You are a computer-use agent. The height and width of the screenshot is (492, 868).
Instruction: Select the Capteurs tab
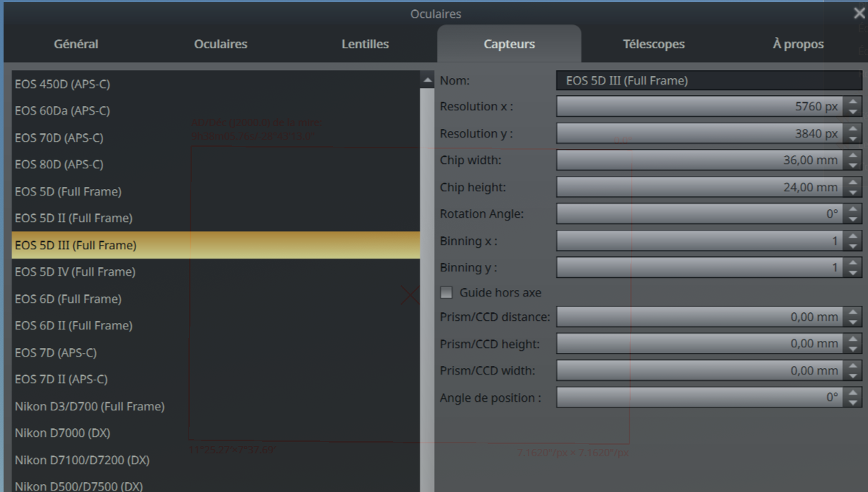(509, 44)
